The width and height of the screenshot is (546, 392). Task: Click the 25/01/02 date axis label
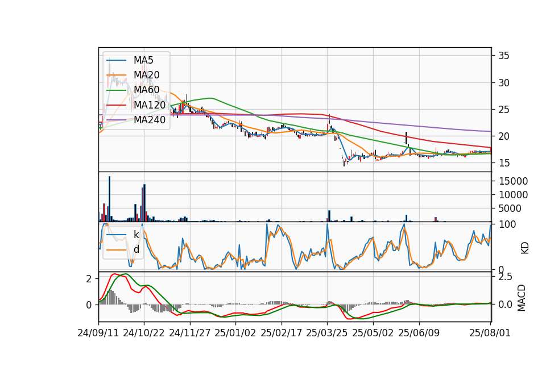pos(235,333)
